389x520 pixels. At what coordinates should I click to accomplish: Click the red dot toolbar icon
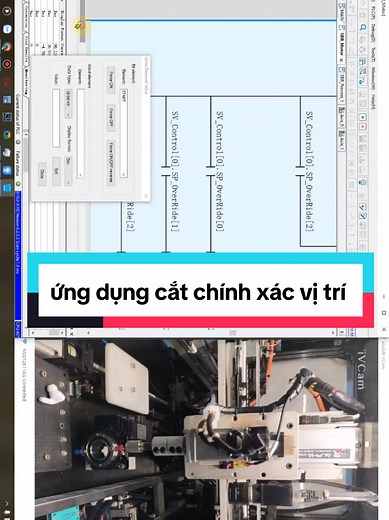[x=363, y=127]
